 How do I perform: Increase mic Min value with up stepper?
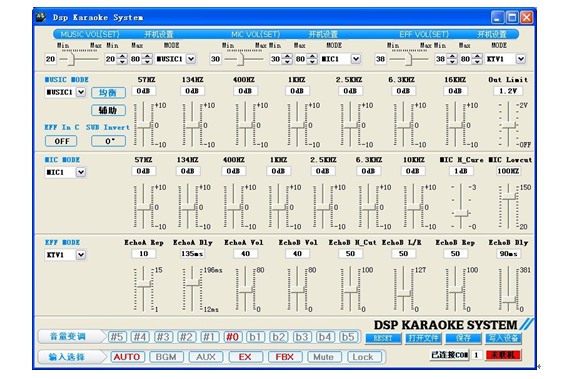(x=288, y=56)
